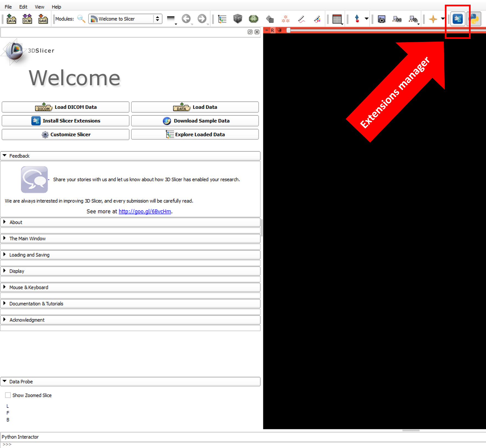Image resolution: width=486 pixels, height=448 pixels.
Task: Expand the Loading and Saving section
Action: coord(130,255)
